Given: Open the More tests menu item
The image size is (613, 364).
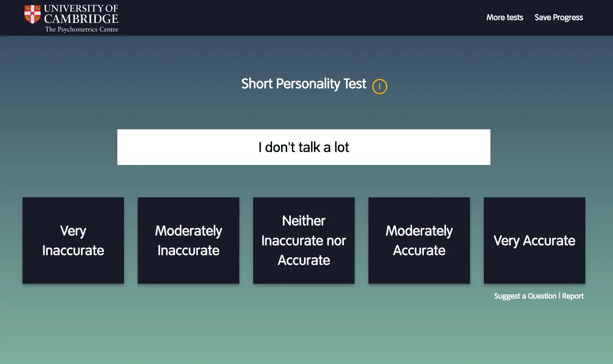Looking at the screenshot, I should click(505, 17).
